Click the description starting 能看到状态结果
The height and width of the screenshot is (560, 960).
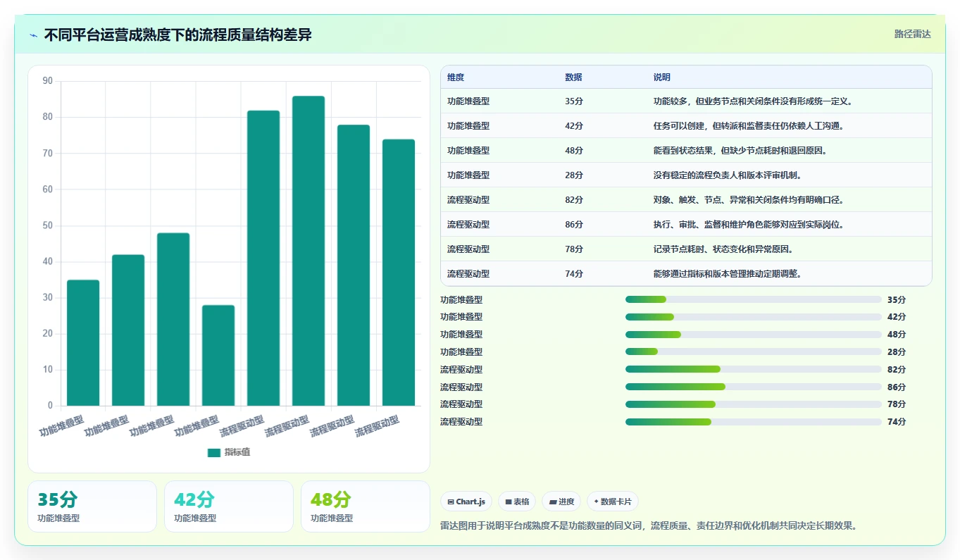[740, 151]
